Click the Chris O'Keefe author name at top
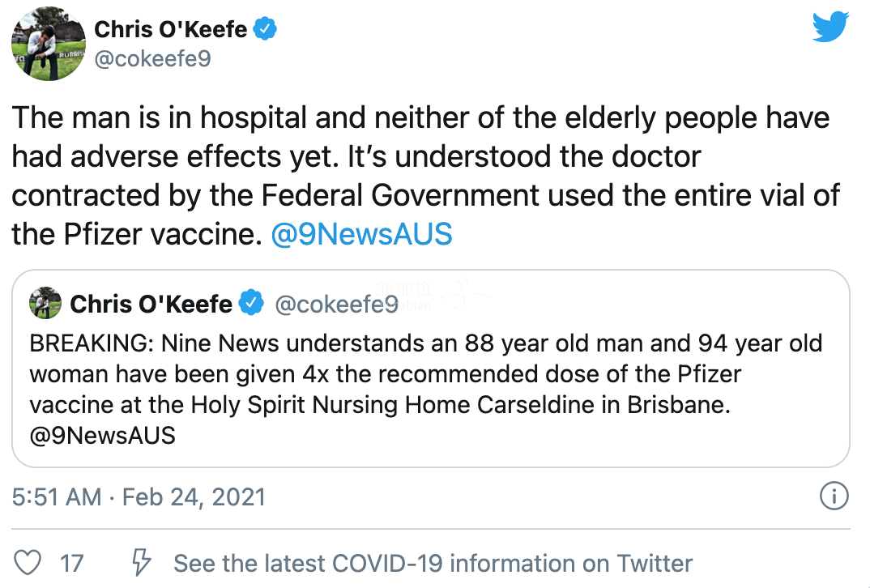 170,29
